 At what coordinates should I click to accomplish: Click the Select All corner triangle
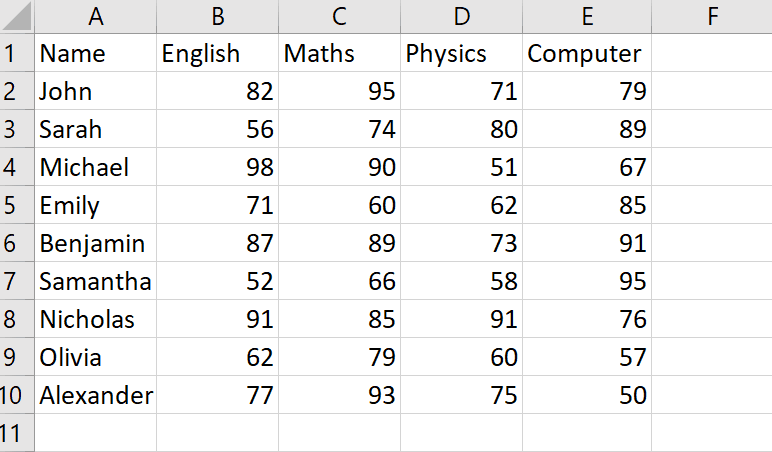coord(17,16)
